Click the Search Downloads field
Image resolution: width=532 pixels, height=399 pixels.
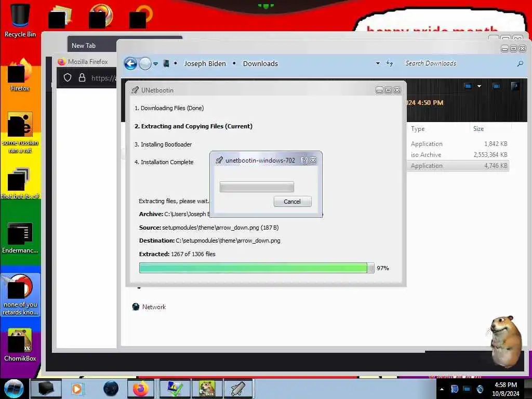tap(458, 63)
